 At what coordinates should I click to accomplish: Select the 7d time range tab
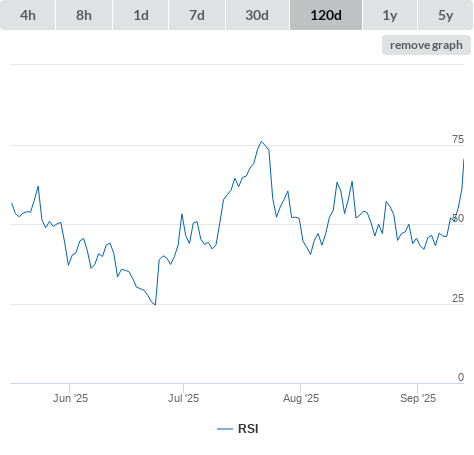pyautogui.click(x=197, y=15)
